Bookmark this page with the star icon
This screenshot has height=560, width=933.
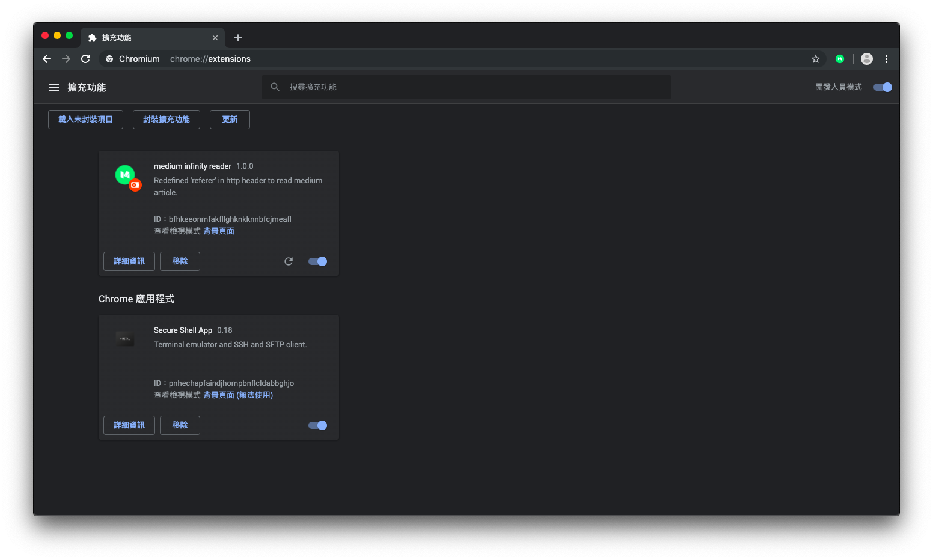[x=816, y=59]
